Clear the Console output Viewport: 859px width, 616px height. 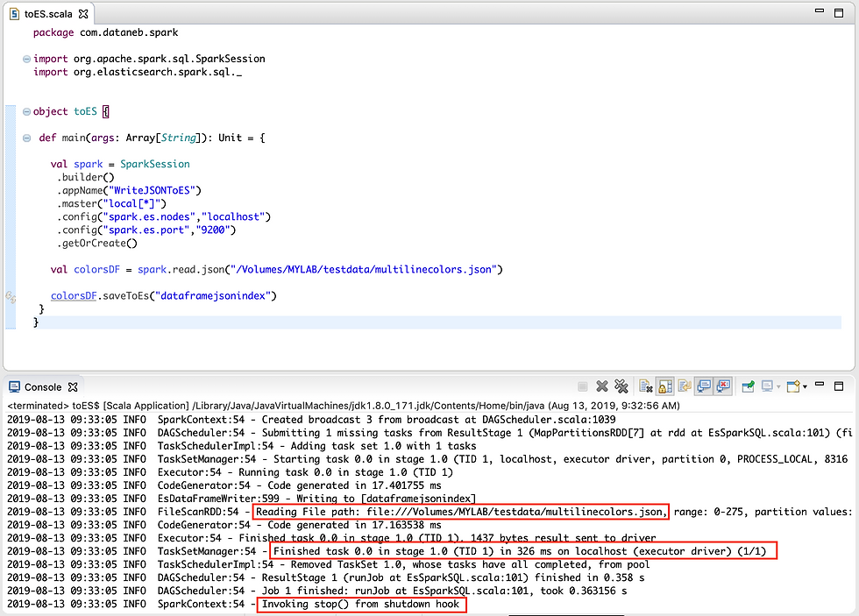coord(646,386)
